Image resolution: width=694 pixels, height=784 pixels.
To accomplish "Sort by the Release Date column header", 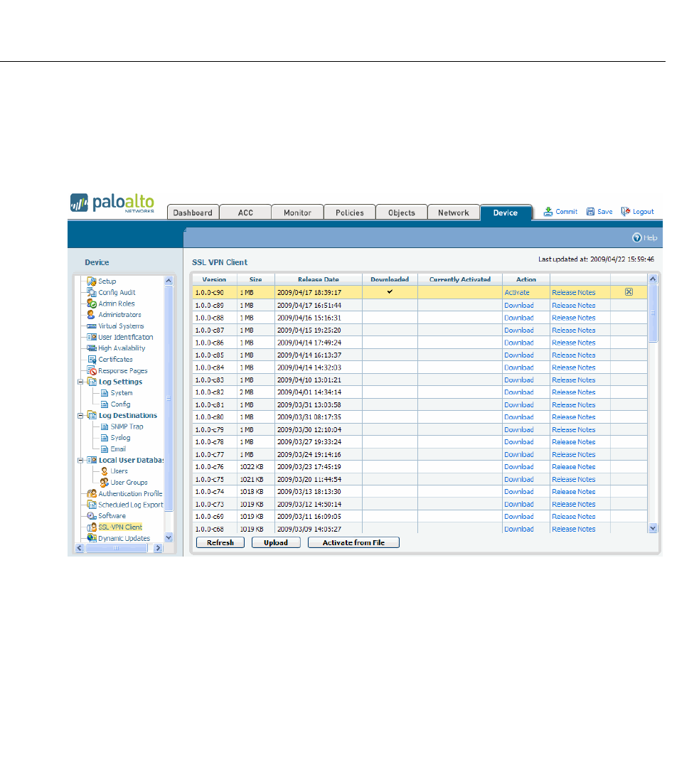I will point(319,279).
